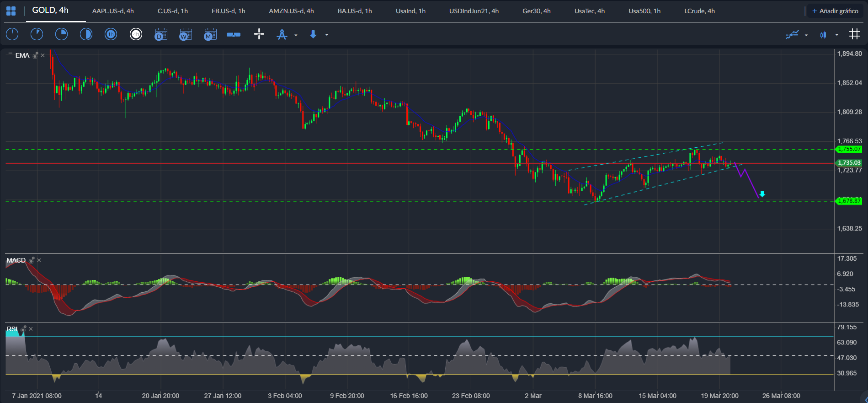Select the daily (D) timeframe icon
Viewport: 868px width, 403px height.
(161, 34)
